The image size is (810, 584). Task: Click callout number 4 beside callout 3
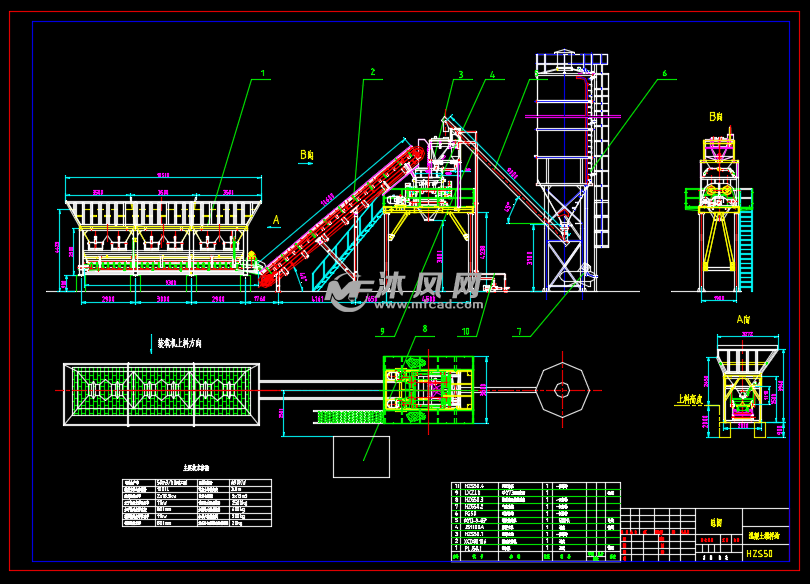click(x=492, y=75)
